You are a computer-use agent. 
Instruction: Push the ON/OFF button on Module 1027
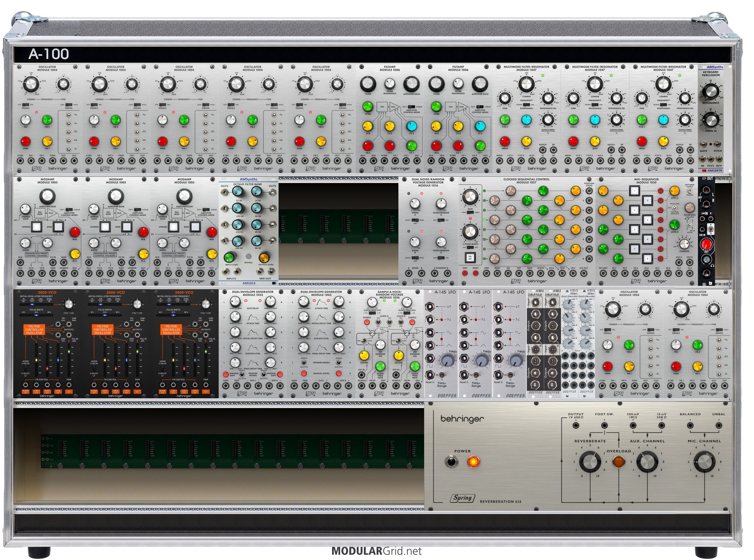point(470,258)
